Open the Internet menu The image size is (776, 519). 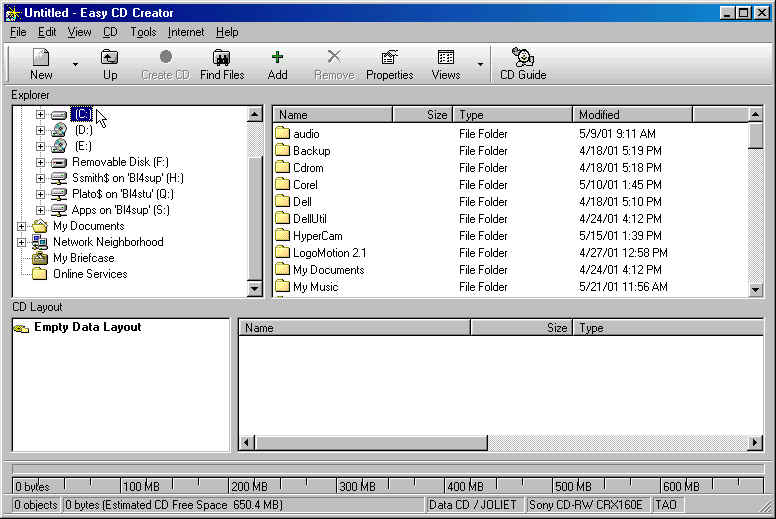pyautogui.click(x=186, y=32)
